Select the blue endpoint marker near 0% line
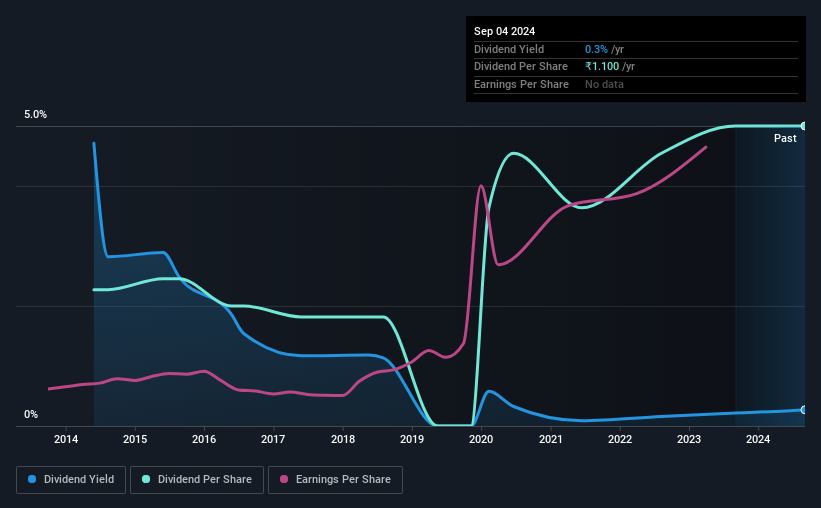The width and height of the screenshot is (821, 508). pyautogui.click(x=804, y=410)
